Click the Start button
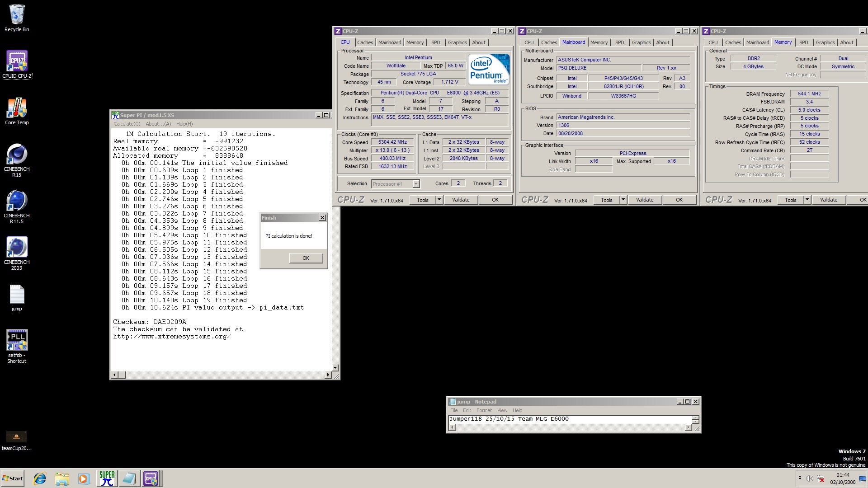The image size is (868, 488). click(13, 479)
